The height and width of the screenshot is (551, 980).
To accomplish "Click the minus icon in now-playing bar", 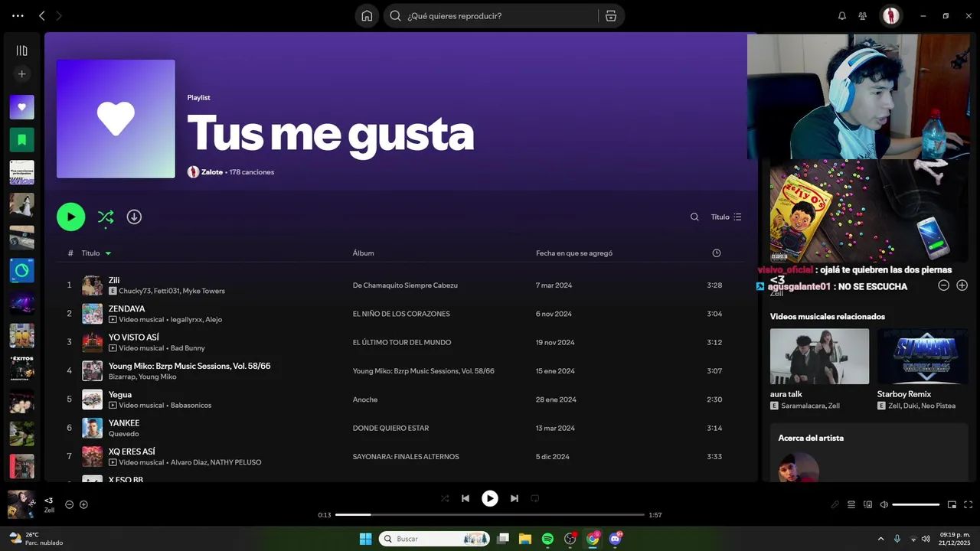I will (x=69, y=504).
